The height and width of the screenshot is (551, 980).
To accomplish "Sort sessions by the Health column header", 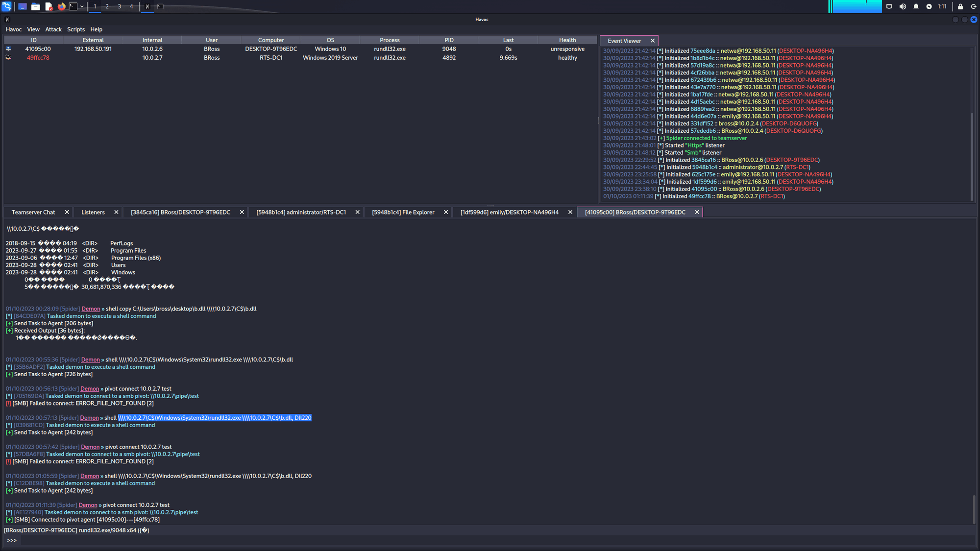I will 567,40.
